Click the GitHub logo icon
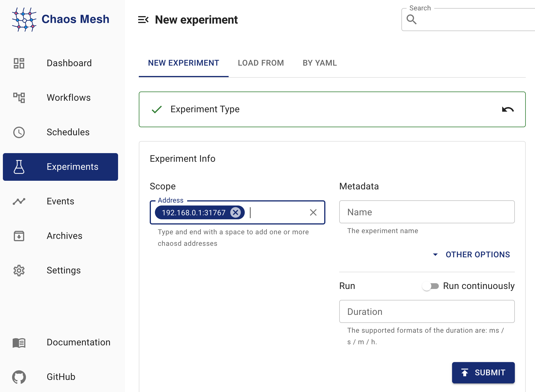The height and width of the screenshot is (392, 535). tap(19, 377)
